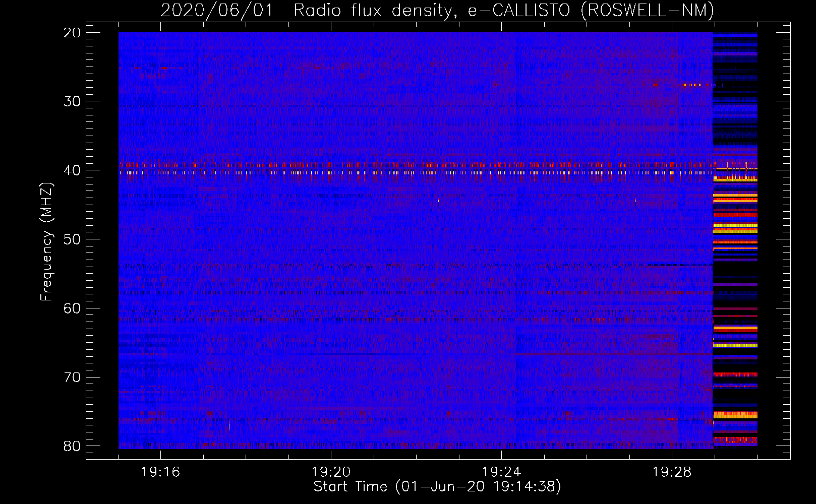816x504 pixels.
Task: Click the 'Start Time (01-Jun-20 19:14:38)' label
Action: (x=437, y=487)
